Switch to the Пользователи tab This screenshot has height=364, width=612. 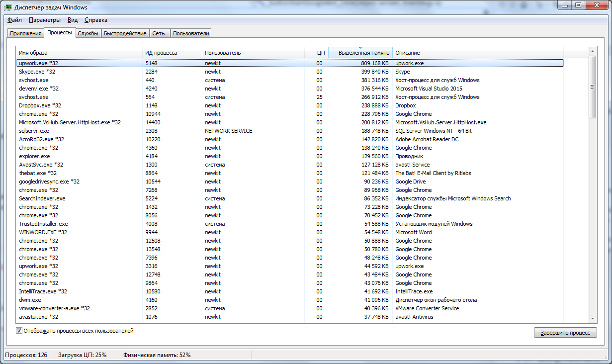pos(191,33)
